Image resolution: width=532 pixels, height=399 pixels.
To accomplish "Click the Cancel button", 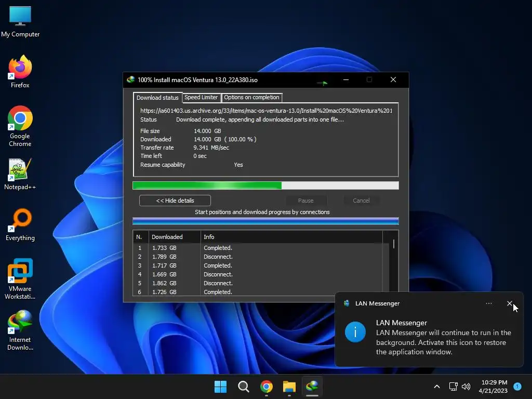I will tap(361, 201).
